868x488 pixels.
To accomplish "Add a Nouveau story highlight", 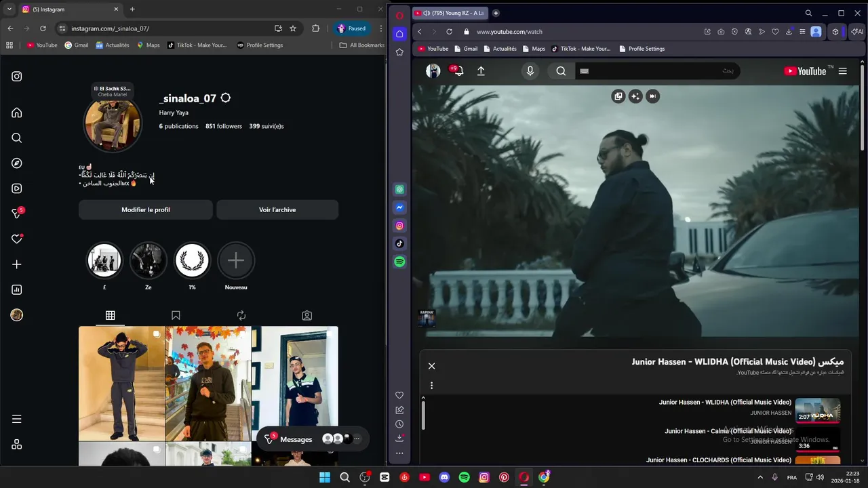I will (x=236, y=260).
